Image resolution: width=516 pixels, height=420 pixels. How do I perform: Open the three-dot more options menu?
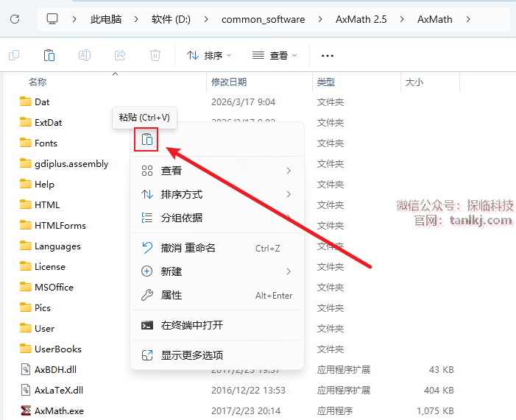328,56
